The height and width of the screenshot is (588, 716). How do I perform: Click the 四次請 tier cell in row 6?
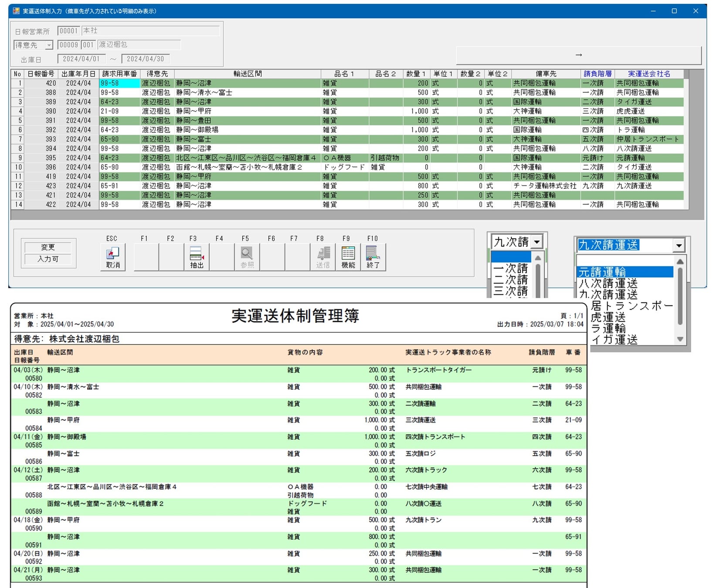(x=597, y=130)
